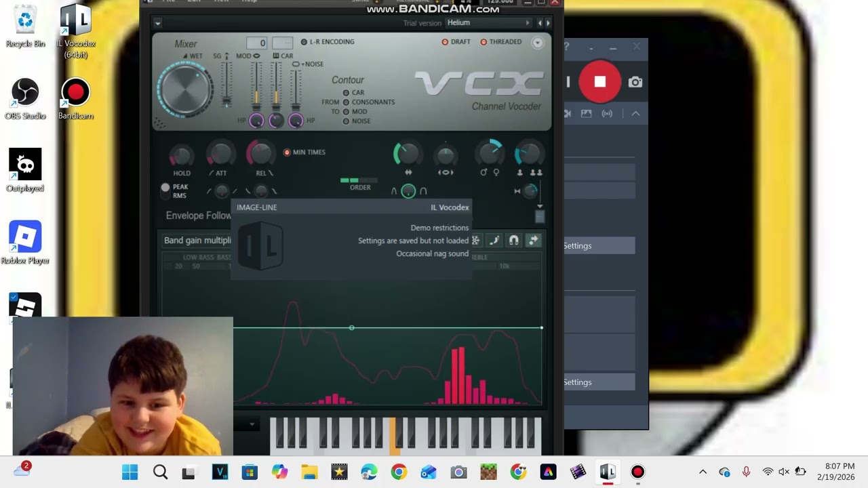Viewport: 868px width, 488px height.
Task: Toggle the magnet snap icon
Action: tap(514, 240)
